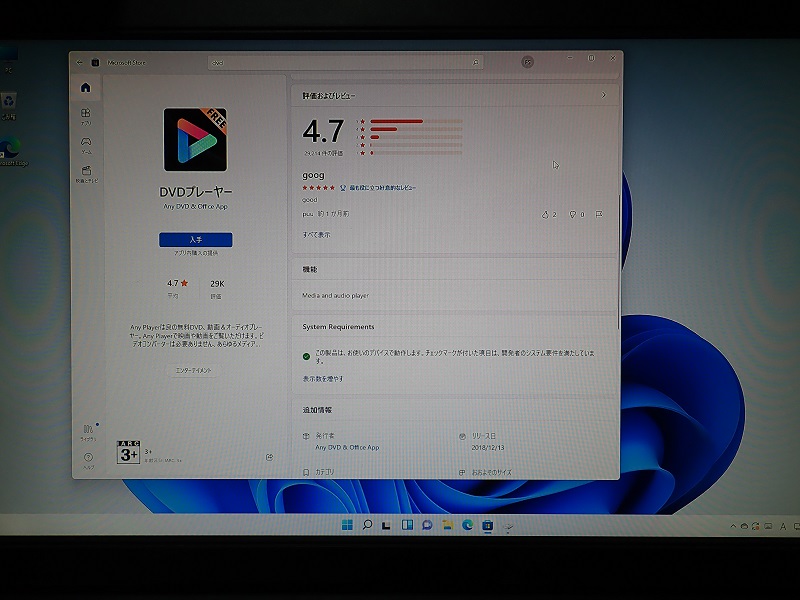Share the app using the share icon
800x600 pixels.
click(270, 457)
